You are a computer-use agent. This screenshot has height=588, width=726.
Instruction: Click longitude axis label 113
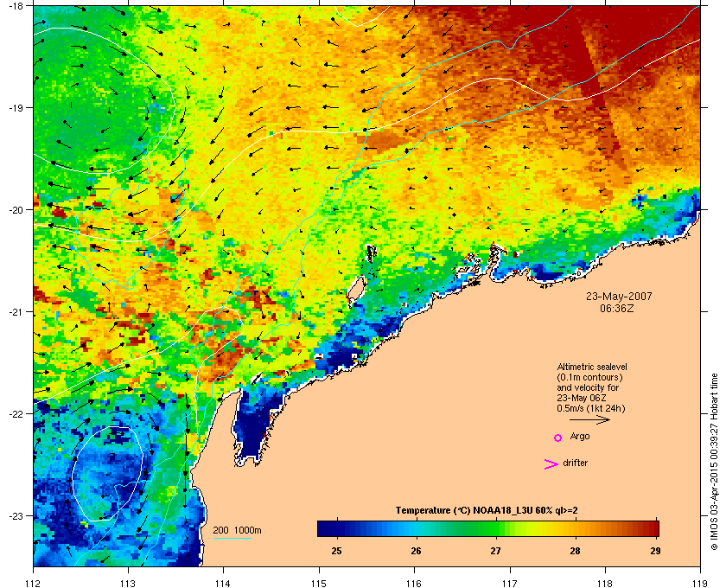pos(128,583)
